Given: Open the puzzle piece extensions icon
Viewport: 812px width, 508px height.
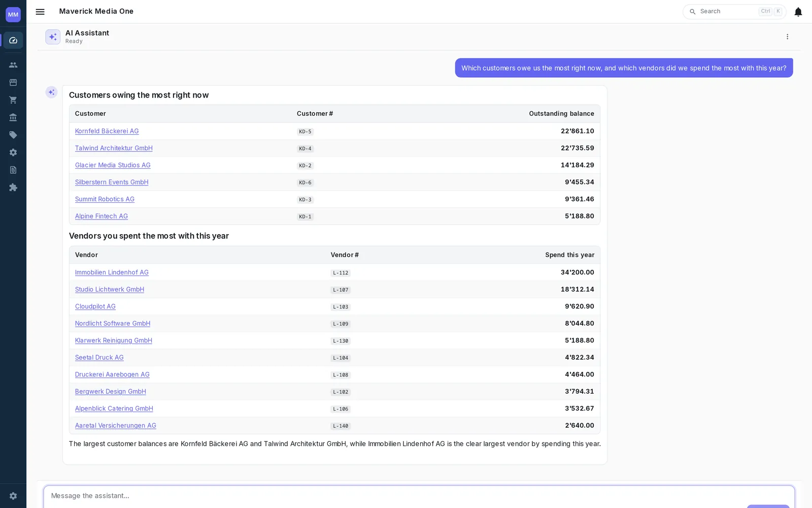Looking at the screenshot, I should click(x=13, y=187).
